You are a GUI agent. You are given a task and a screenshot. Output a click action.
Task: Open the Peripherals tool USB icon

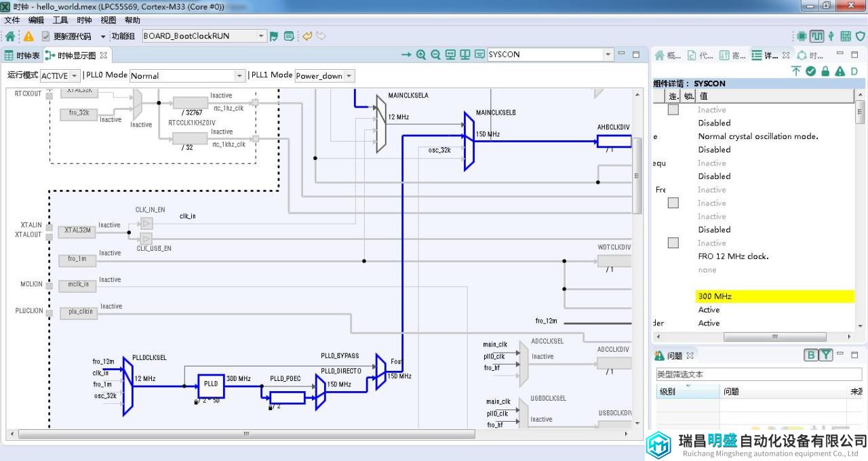831,36
